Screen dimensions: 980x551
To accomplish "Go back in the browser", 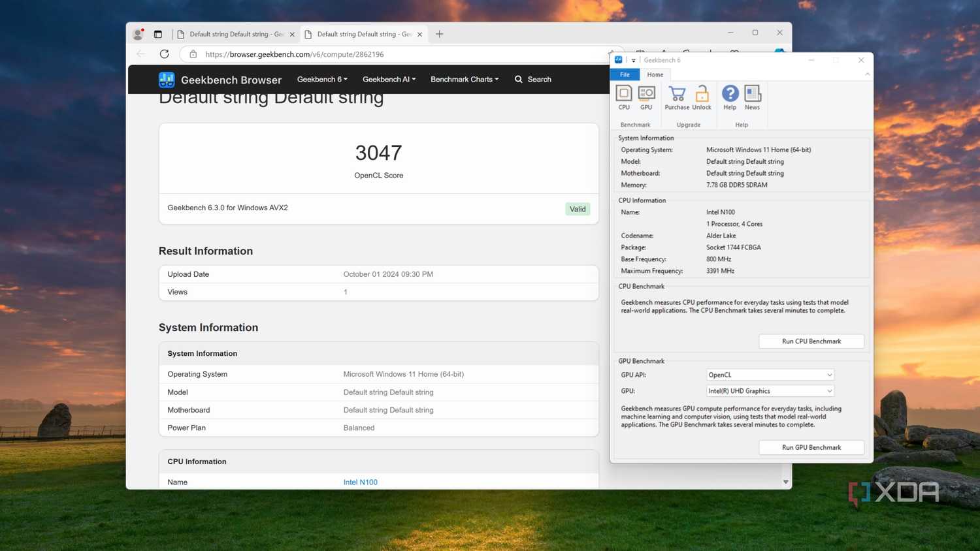I will (x=140, y=54).
